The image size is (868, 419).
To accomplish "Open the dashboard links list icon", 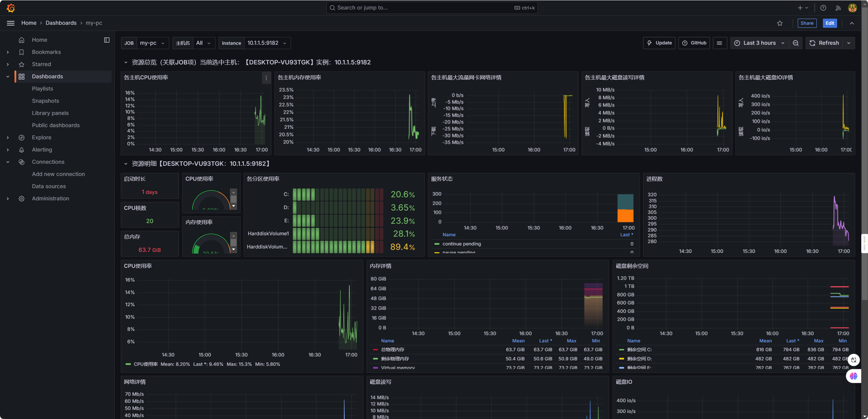I will (x=719, y=43).
